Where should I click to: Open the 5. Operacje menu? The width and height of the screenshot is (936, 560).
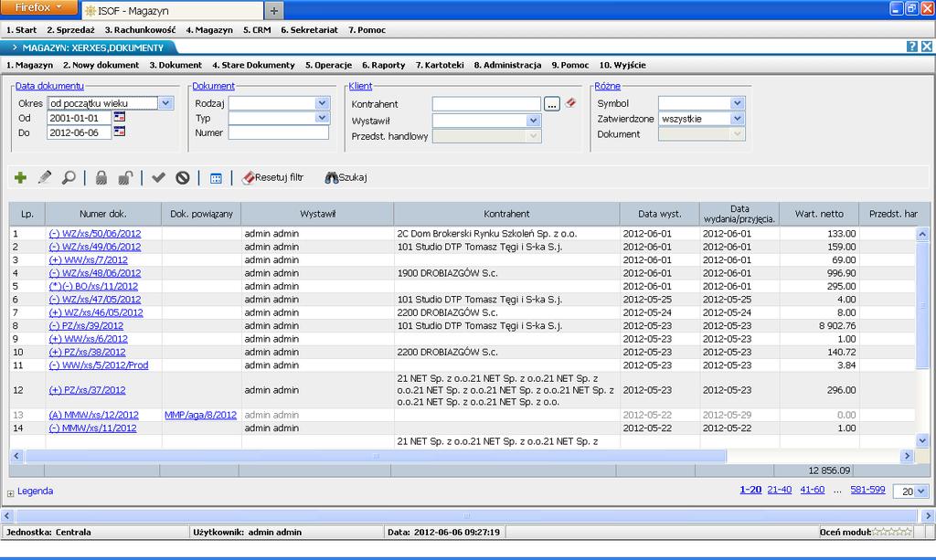(x=328, y=65)
